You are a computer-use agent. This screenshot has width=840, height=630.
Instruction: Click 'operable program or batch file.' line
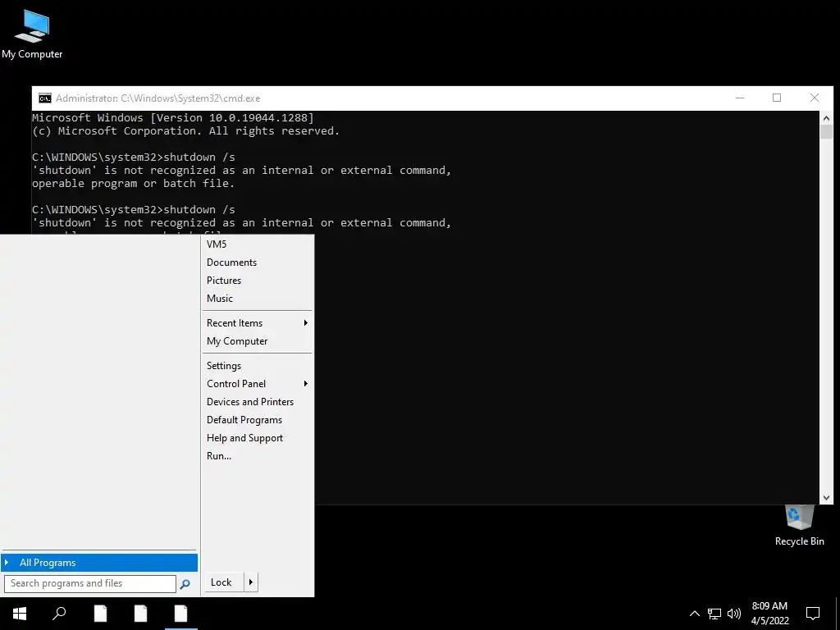tap(134, 184)
